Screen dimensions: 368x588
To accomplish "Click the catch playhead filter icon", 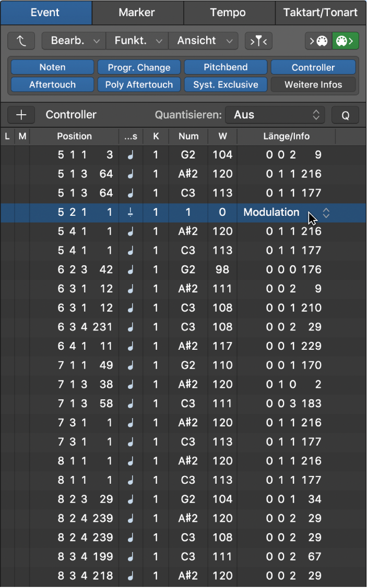I will (x=258, y=41).
